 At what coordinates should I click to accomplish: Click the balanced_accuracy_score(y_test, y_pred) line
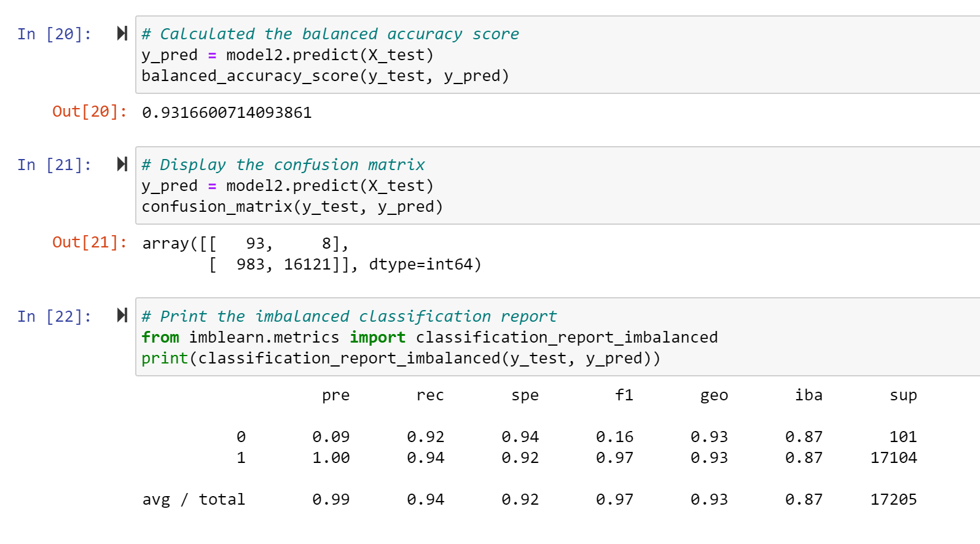[x=325, y=76]
